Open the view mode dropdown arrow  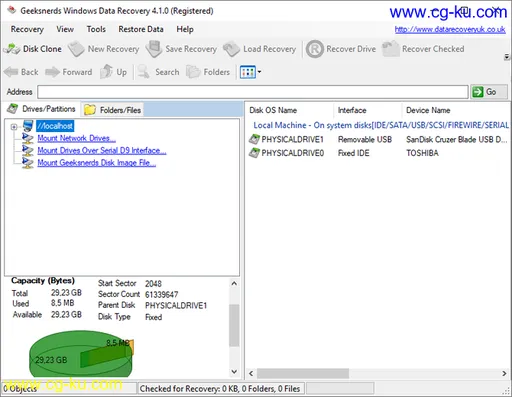click(x=259, y=72)
